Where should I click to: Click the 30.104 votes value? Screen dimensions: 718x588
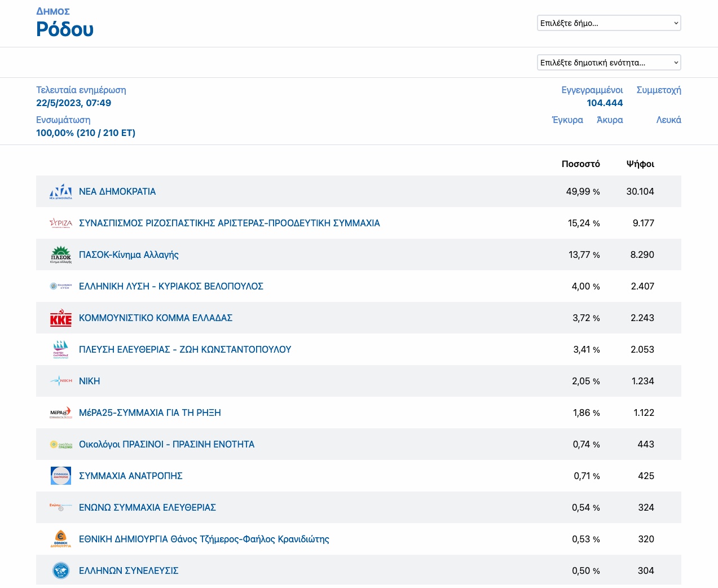[x=640, y=191]
